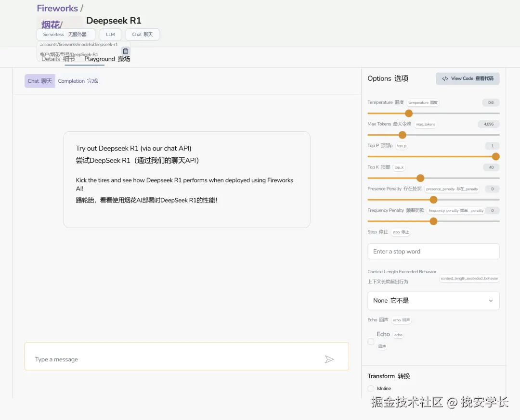Viewport: 520px width, 420px height.
Task: Adjust the Top P slider handle
Action: click(495, 156)
